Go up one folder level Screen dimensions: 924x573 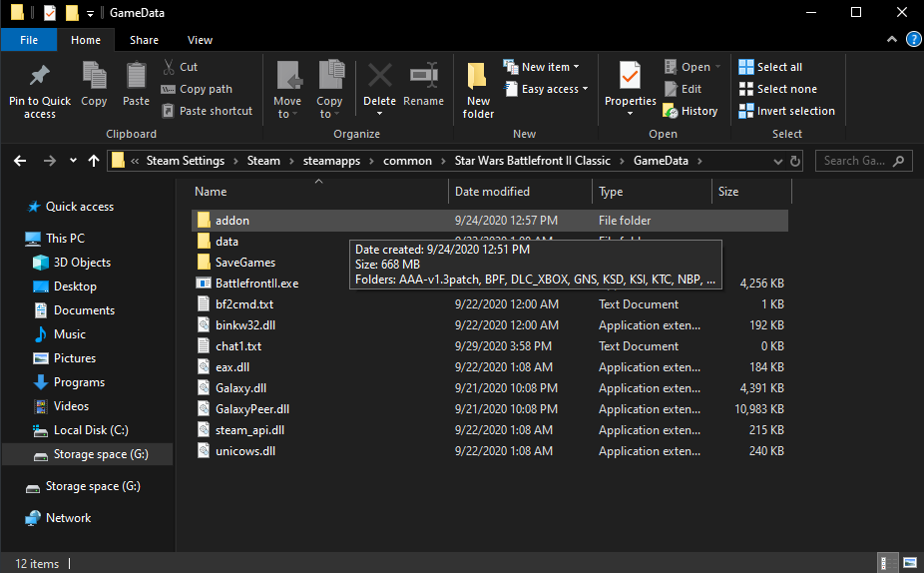(93, 161)
